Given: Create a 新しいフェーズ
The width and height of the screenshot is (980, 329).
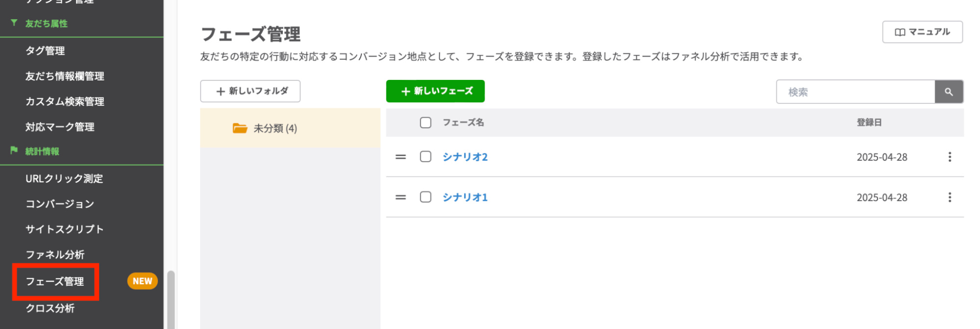Looking at the screenshot, I should click(x=435, y=91).
